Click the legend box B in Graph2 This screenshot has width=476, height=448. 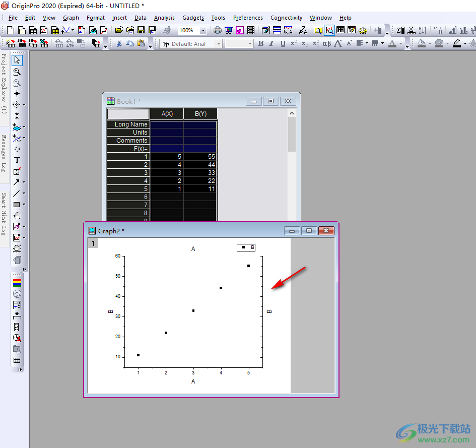tap(246, 247)
